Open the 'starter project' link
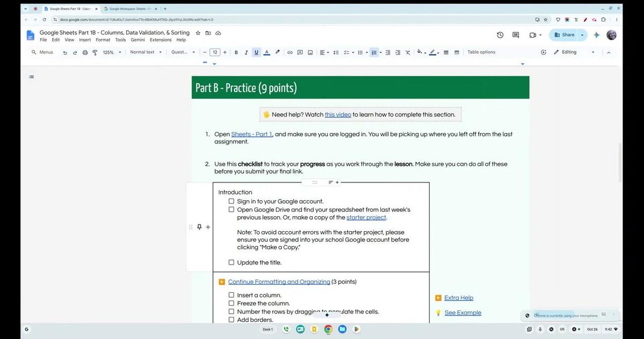The height and width of the screenshot is (339, 644). tap(366, 218)
